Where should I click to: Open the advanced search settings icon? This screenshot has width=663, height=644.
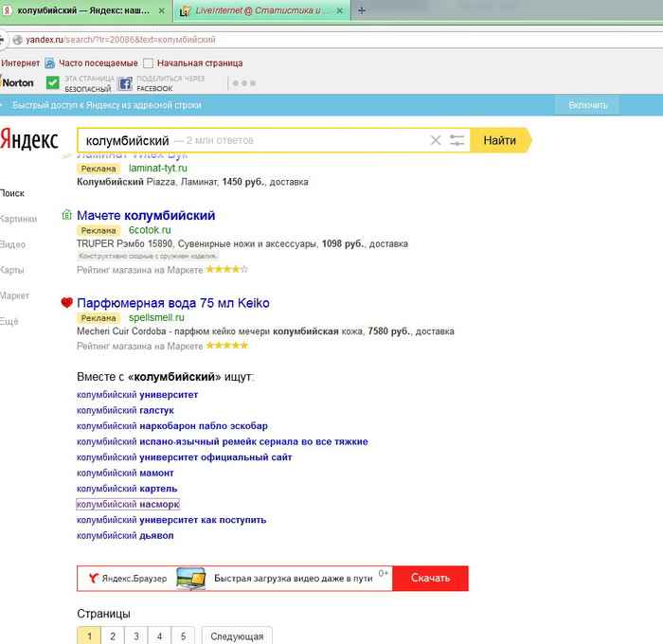tap(457, 140)
